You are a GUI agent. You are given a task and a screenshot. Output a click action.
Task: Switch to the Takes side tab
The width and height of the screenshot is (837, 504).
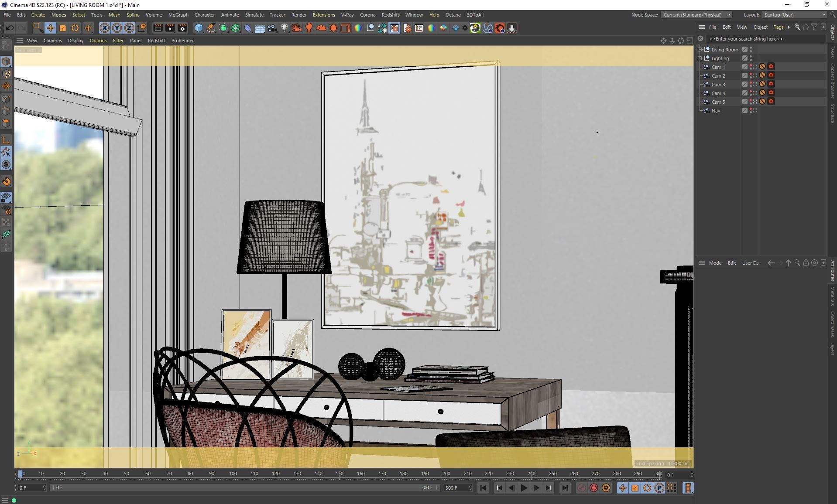[833, 51]
